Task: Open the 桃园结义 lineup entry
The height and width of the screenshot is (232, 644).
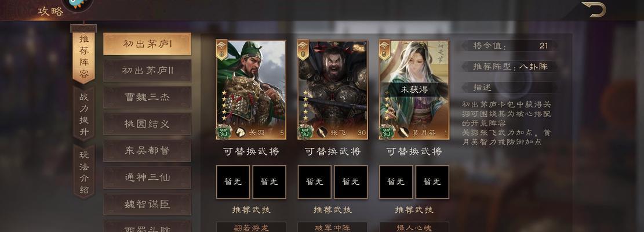Action: pos(147,124)
